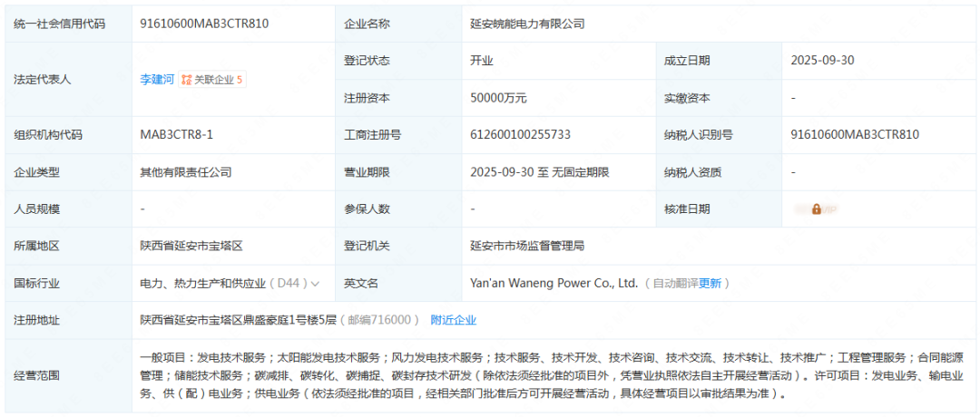Click the 实缴资本 label cell
The width and height of the screenshot is (980, 417).
[719, 98]
